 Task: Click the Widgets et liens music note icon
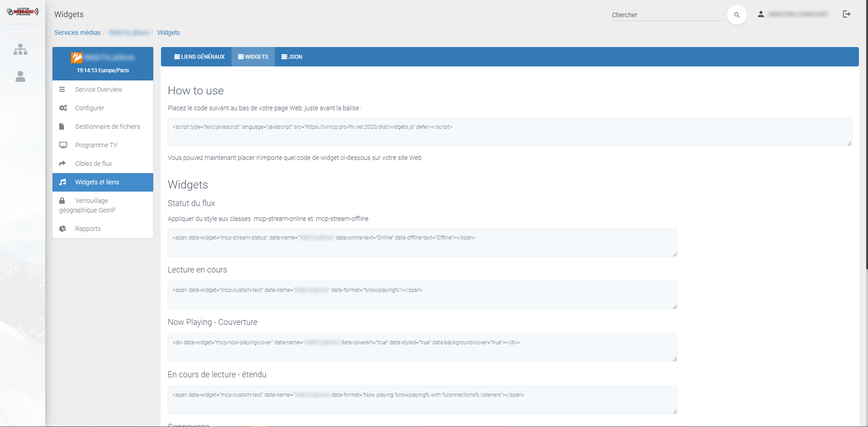62,182
